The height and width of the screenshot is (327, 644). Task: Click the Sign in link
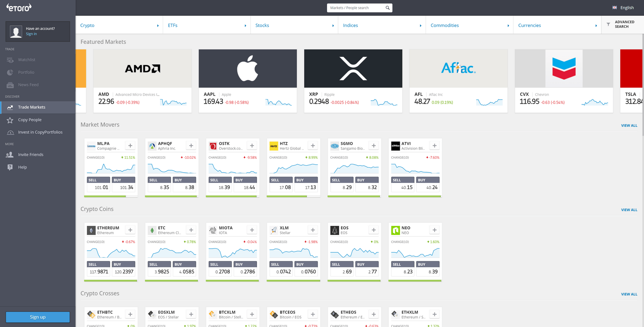coord(31,34)
